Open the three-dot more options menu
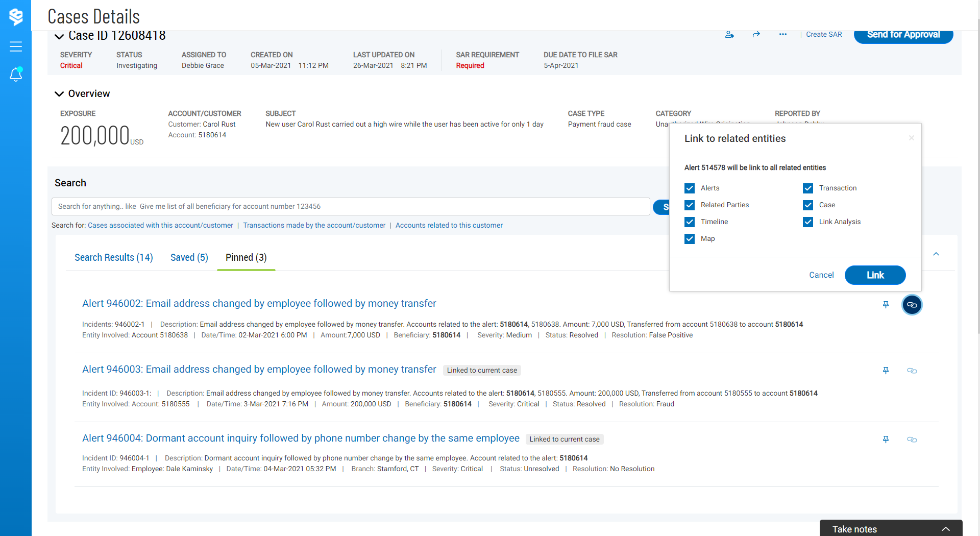 782,34
